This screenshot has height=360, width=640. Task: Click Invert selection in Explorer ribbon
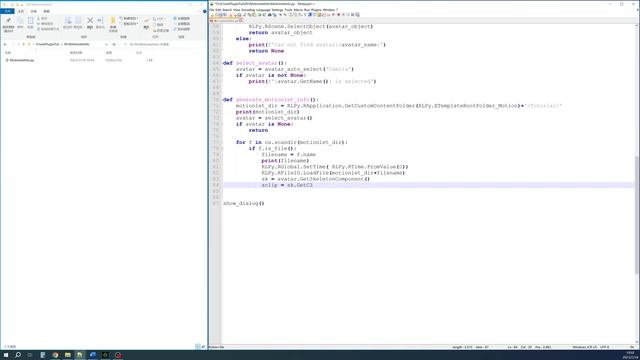pyautogui.click(x=182, y=29)
